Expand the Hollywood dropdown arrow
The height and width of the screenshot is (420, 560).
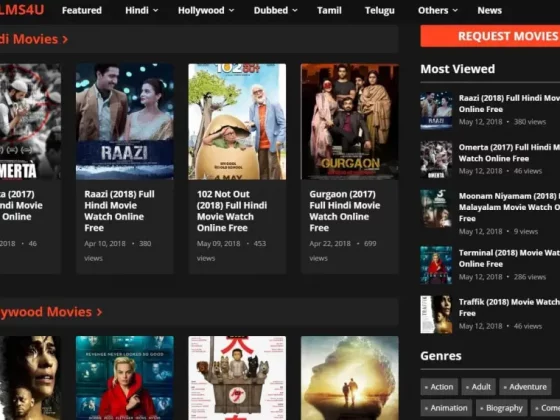click(231, 11)
